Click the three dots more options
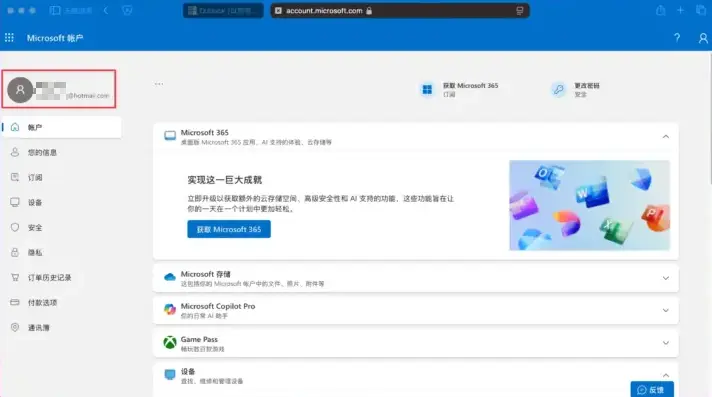712x397 pixels. (159, 84)
